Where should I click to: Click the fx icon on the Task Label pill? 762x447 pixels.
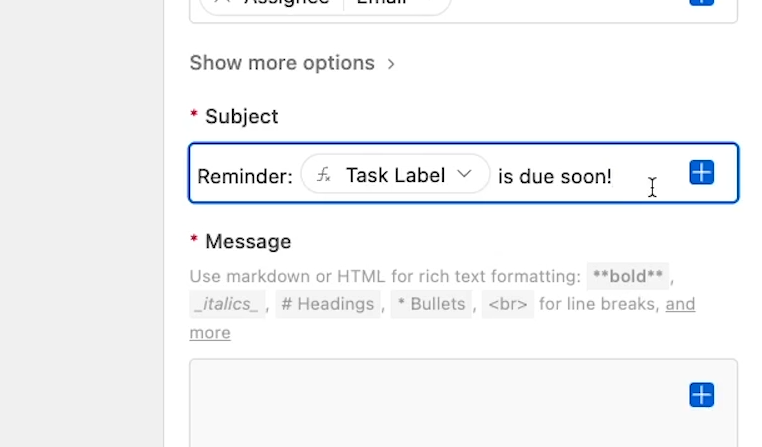pyautogui.click(x=324, y=174)
